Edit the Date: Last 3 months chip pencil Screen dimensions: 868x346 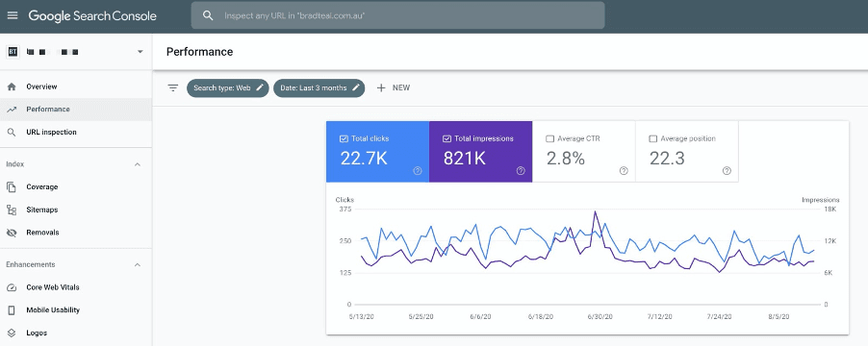(x=356, y=87)
